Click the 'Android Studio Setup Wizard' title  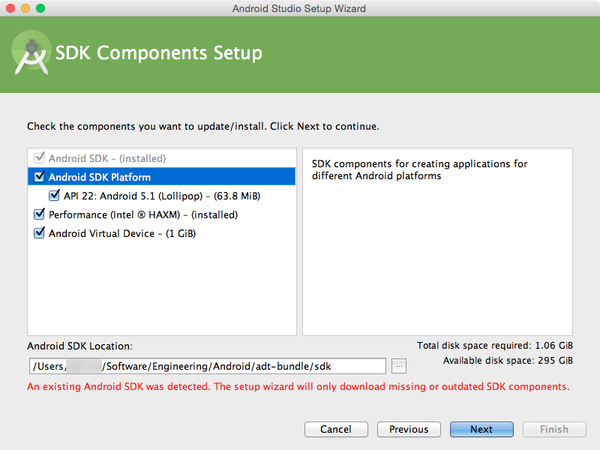point(299,8)
